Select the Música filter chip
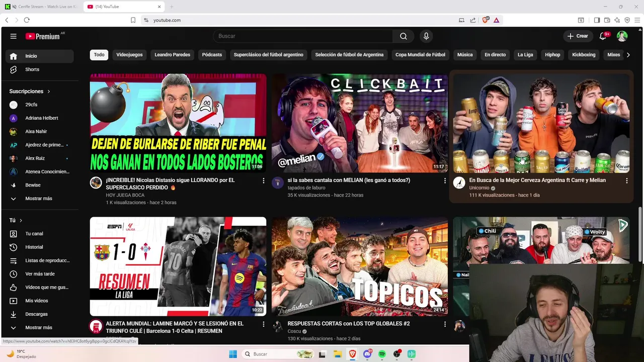The height and width of the screenshot is (362, 644). point(465,55)
